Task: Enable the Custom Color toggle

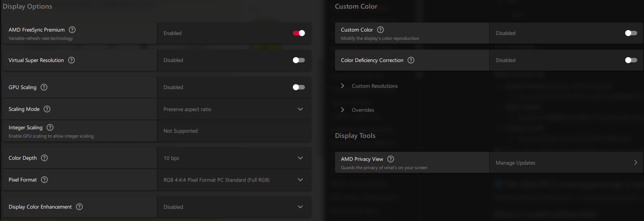Action: [631, 33]
